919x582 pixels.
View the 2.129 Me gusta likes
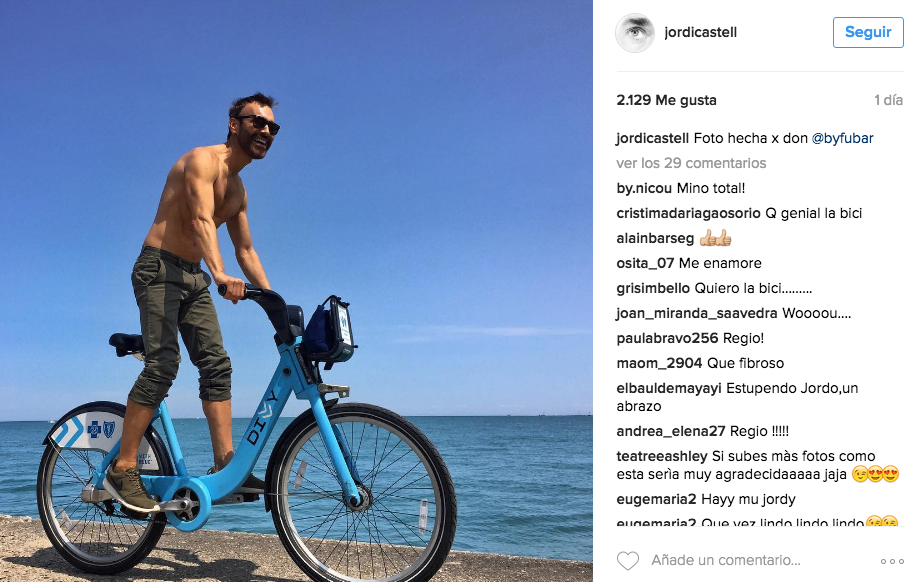pyautogui.click(x=666, y=100)
